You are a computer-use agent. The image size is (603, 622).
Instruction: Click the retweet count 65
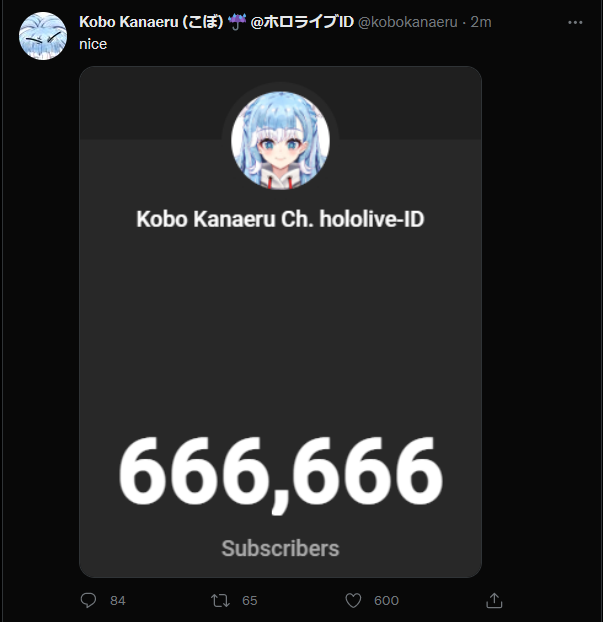[250, 601]
